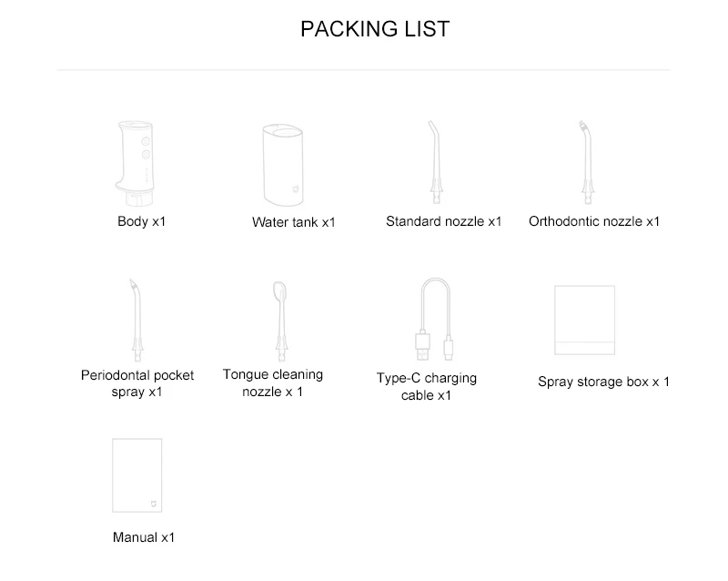Select the water tank drawing
Viewport: 728px width, 581px height.
click(283, 165)
